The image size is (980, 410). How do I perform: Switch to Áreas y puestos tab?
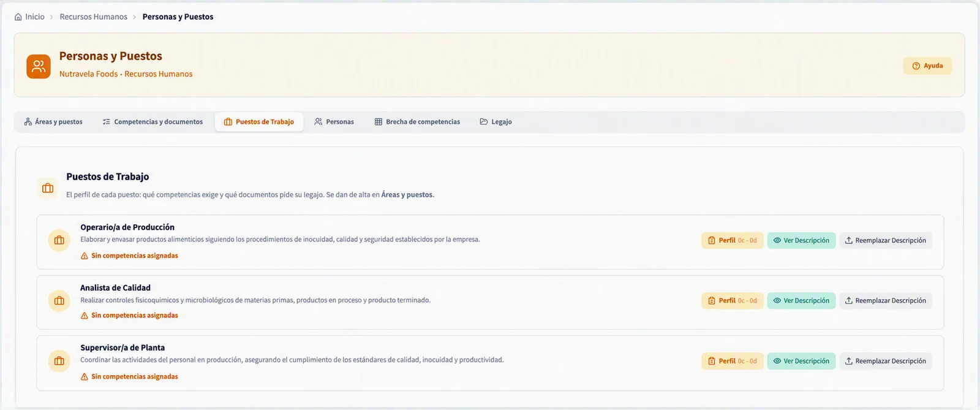coord(53,122)
